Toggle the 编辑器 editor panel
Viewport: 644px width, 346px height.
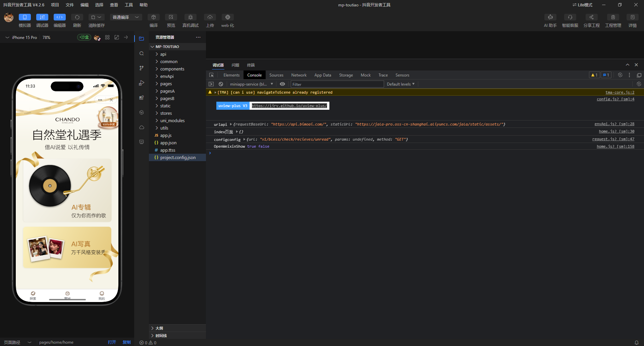59,17
